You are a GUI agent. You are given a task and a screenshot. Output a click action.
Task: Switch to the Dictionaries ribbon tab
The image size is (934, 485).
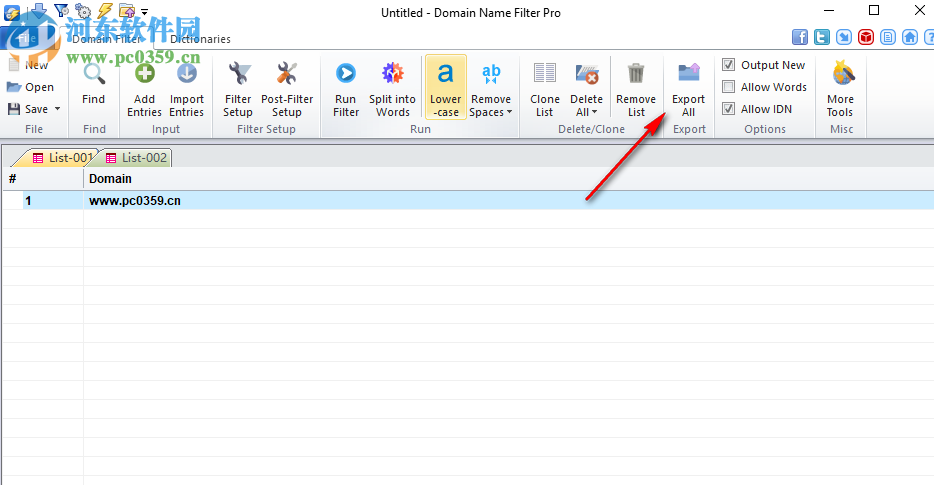tap(200, 39)
